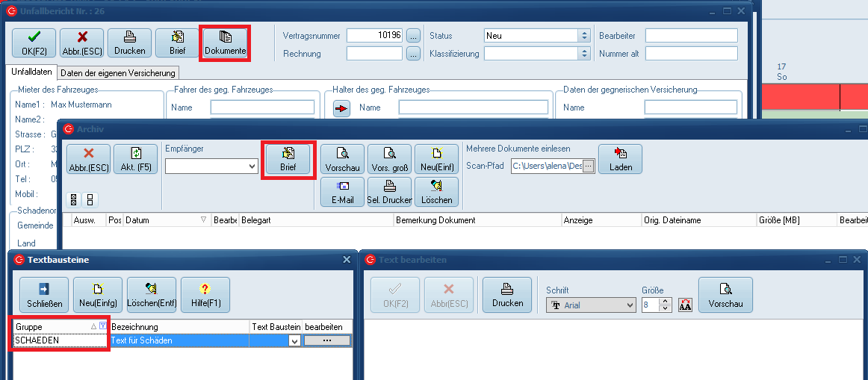Expand the Empfänger dropdown in Archiv

coord(252,166)
